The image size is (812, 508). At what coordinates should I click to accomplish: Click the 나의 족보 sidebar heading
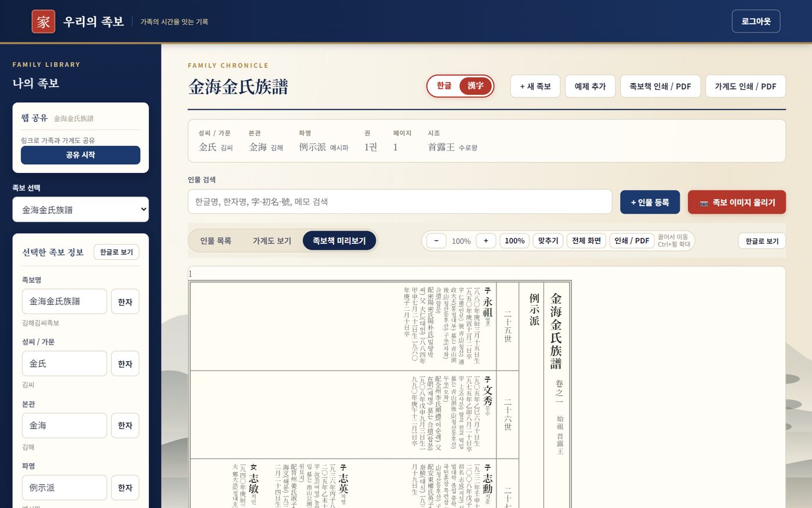(x=36, y=83)
